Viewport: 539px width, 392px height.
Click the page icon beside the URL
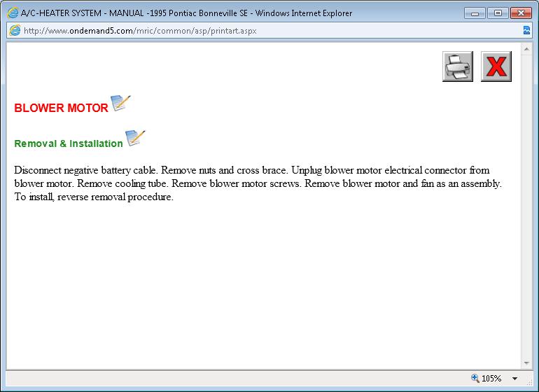[x=15, y=30]
